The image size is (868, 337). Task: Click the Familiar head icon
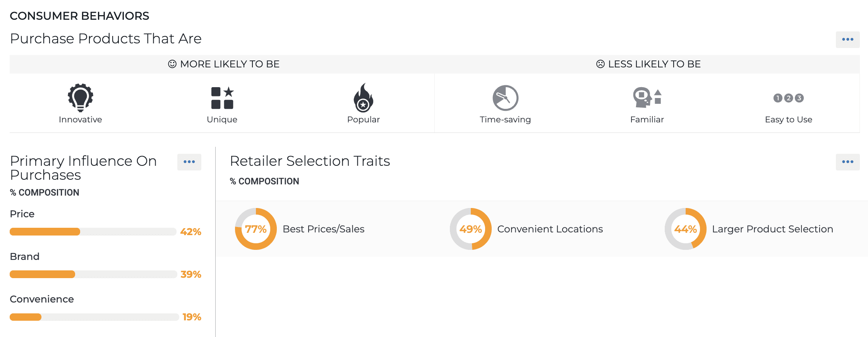(x=647, y=97)
